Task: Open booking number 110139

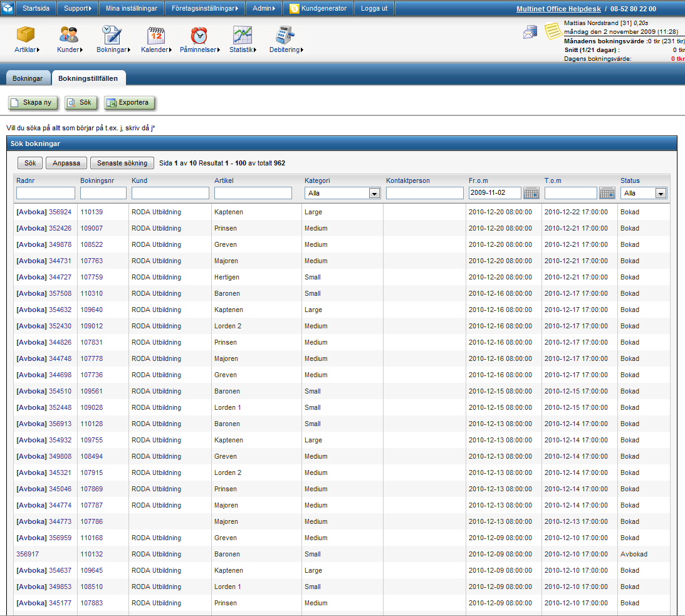Action: (92, 212)
